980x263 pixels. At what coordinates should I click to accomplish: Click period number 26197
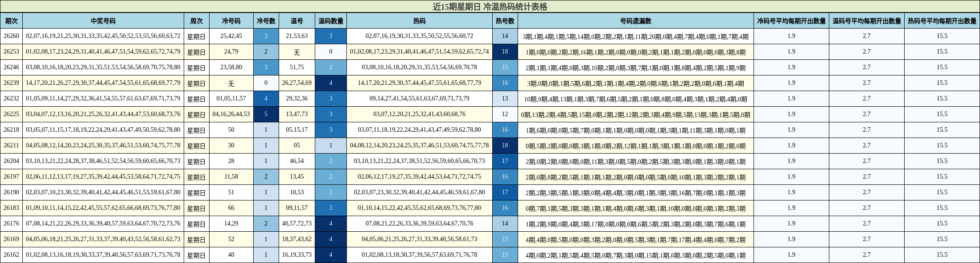12,177
